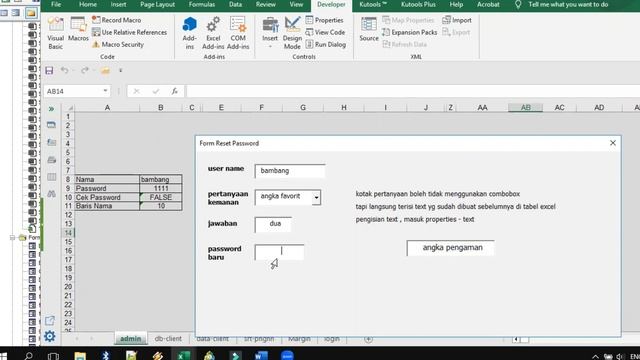
Task: Switch to the Insert ribbon tab
Action: pyautogui.click(x=118, y=4)
